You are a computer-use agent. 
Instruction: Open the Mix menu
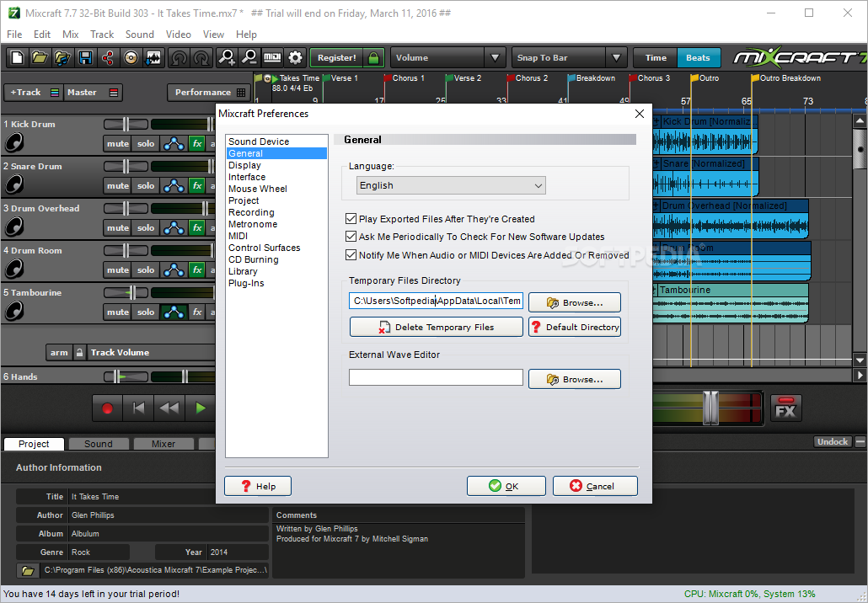tap(70, 35)
